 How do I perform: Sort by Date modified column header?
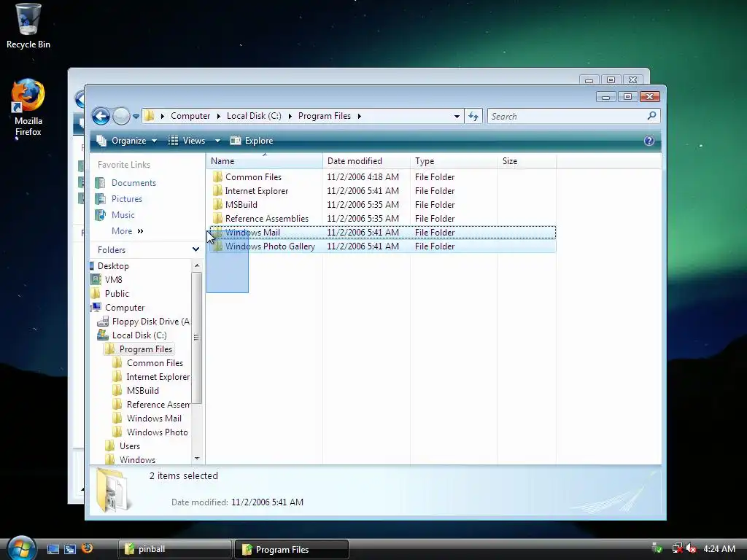coord(366,161)
